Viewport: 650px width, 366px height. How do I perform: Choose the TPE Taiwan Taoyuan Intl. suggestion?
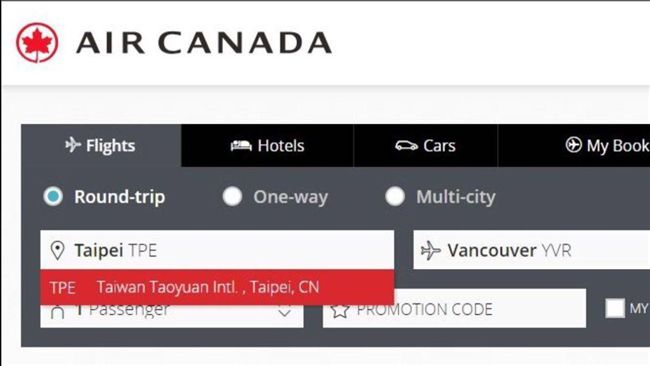coord(217,287)
